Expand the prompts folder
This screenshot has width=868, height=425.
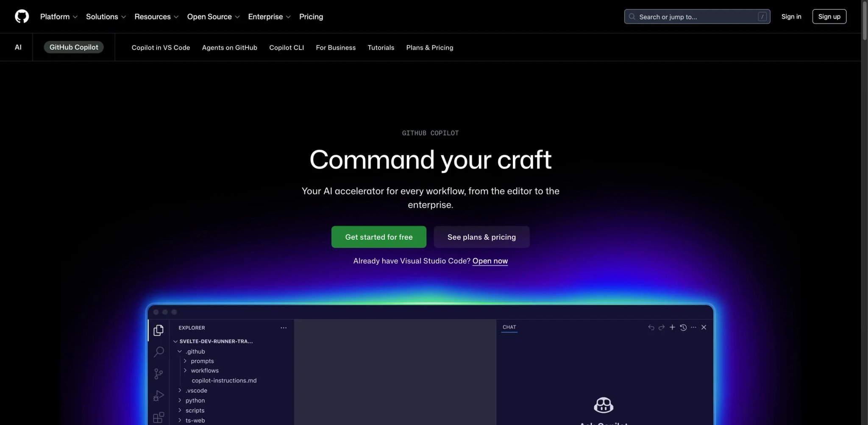198,361
